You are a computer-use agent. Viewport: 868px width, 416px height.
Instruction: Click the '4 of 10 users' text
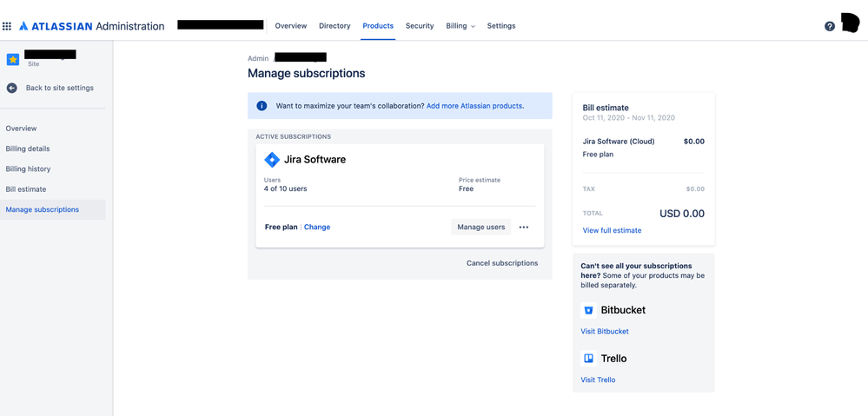pos(286,188)
